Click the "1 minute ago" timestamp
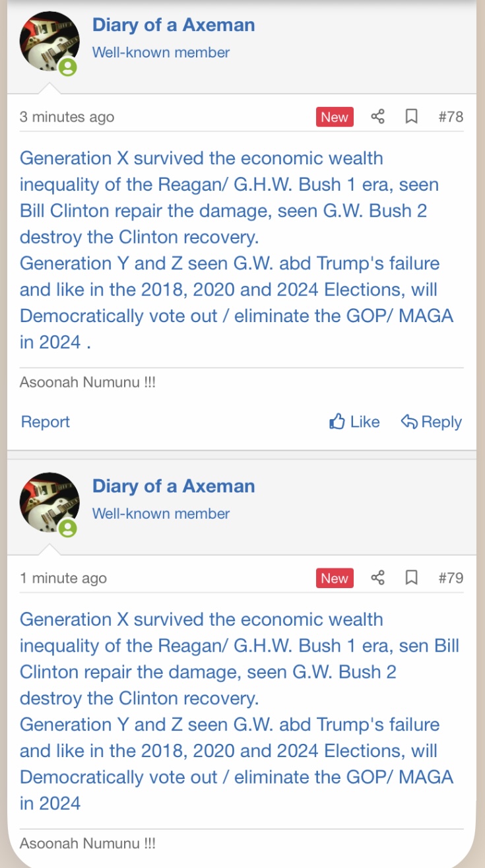This screenshot has width=485, height=868. tap(63, 578)
